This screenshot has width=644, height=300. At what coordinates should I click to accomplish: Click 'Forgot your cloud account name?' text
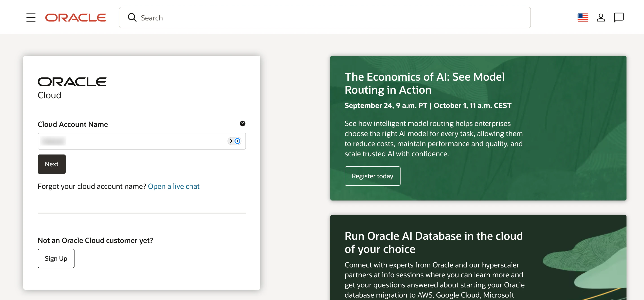tap(92, 186)
